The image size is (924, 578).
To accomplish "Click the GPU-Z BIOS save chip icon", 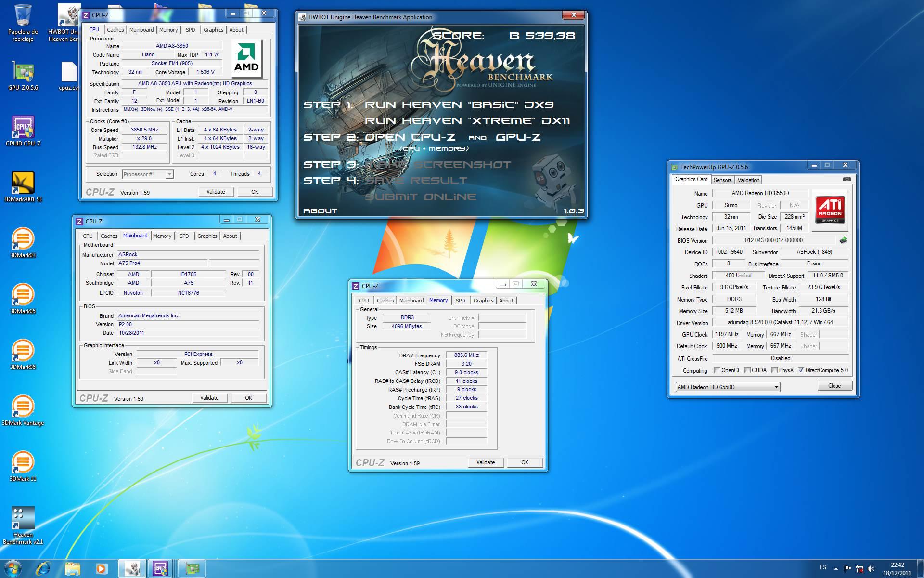I will pos(843,240).
